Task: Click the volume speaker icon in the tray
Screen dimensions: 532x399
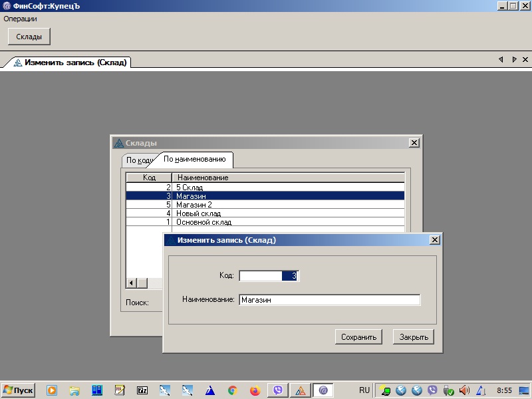Action: 464,390
